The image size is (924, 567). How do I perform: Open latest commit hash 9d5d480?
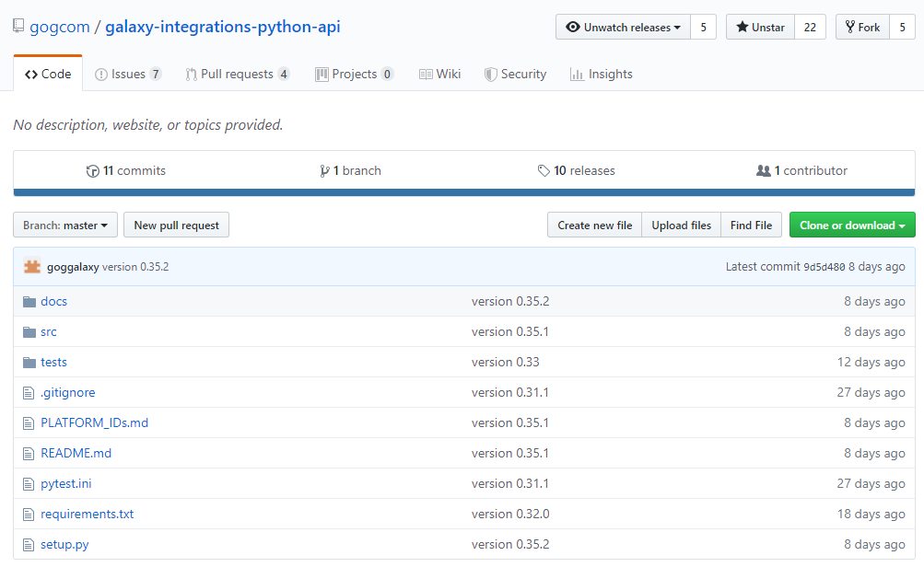[x=824, y=267]
